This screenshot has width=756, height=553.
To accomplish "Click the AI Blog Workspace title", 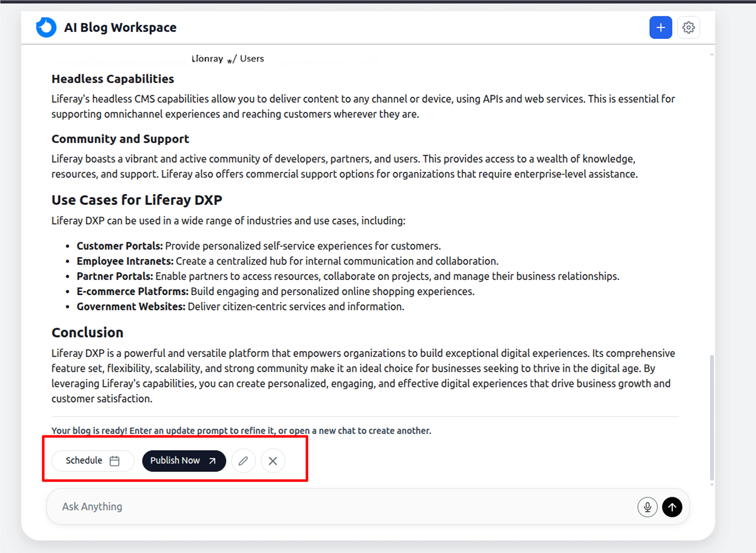I will [120, 27].
